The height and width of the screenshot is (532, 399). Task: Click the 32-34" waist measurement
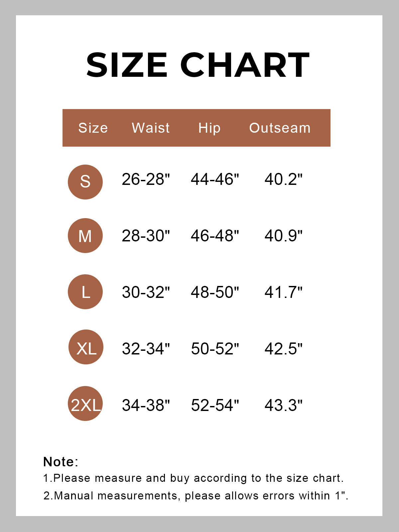click(x=146, y=349)
